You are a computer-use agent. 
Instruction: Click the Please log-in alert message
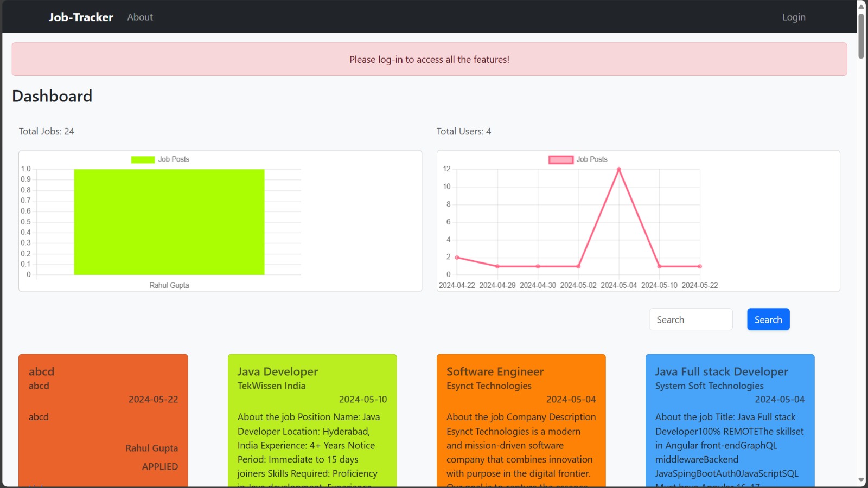click(429, 59)
